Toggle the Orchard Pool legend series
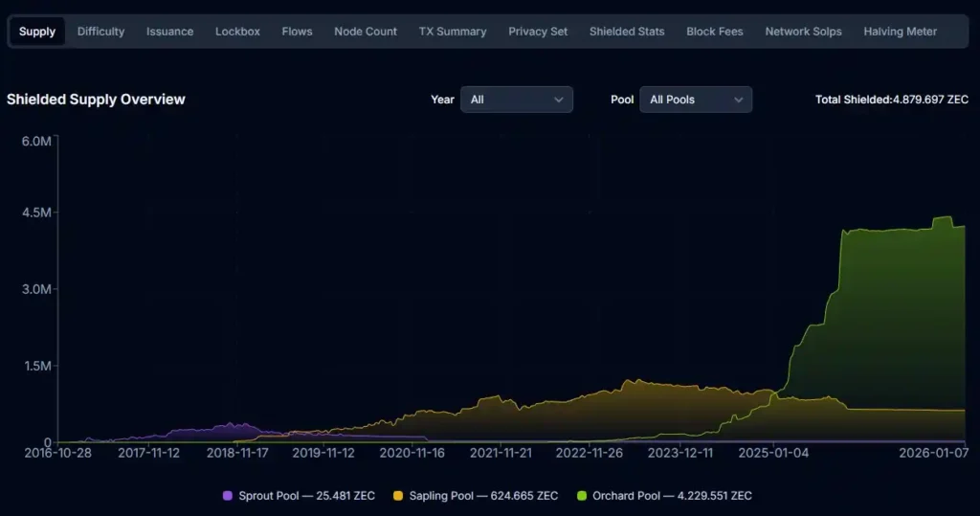This screenshot has height=516, width=980. point(672,496)
